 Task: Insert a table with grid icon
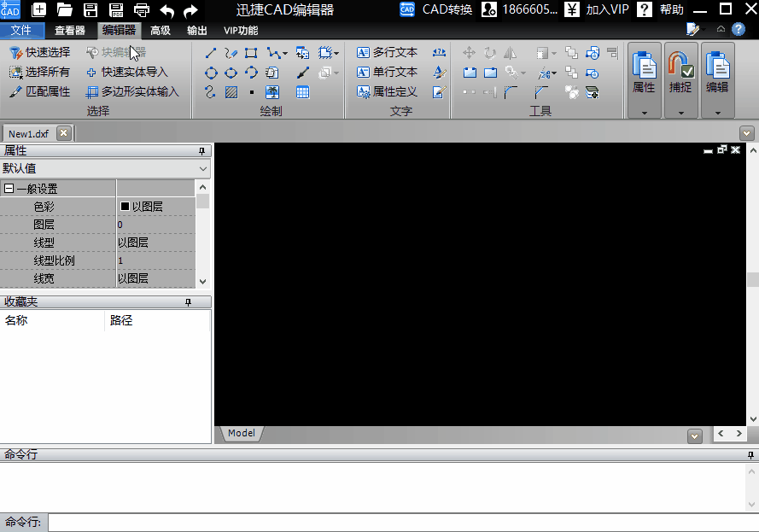pyautogui.click(x=302, y=92)
